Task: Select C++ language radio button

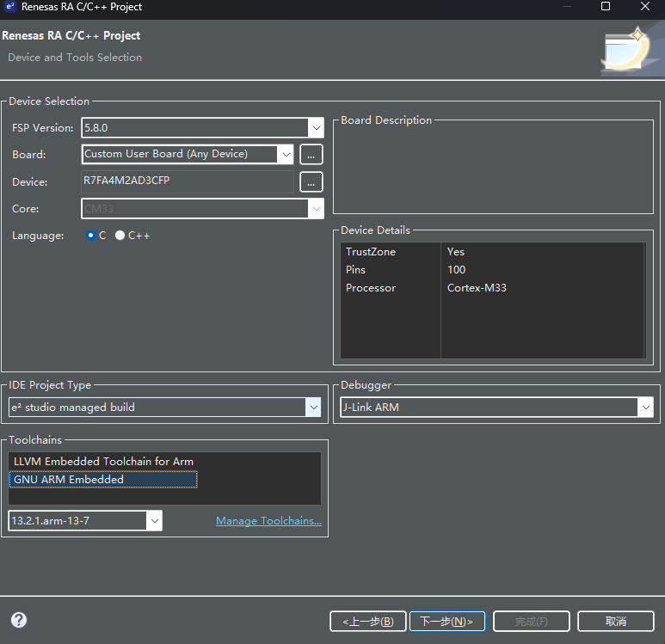Action: click(x=120, y=236)
